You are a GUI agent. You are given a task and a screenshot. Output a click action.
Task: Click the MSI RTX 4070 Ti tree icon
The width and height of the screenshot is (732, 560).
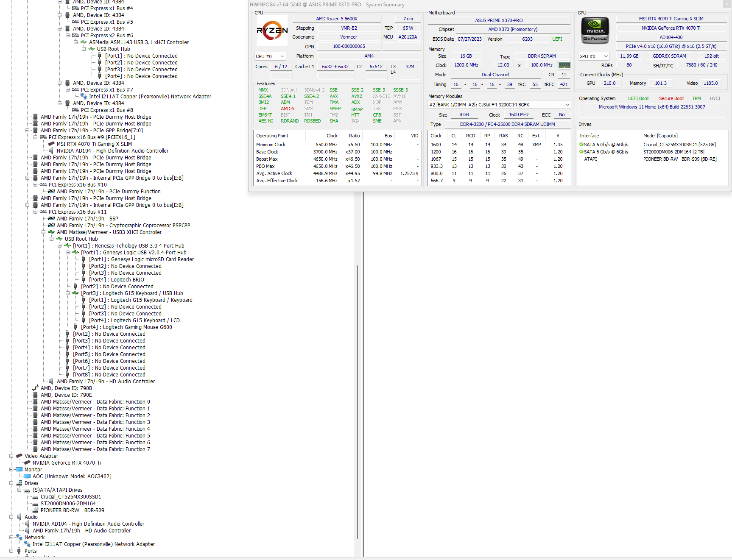point(51,144)
